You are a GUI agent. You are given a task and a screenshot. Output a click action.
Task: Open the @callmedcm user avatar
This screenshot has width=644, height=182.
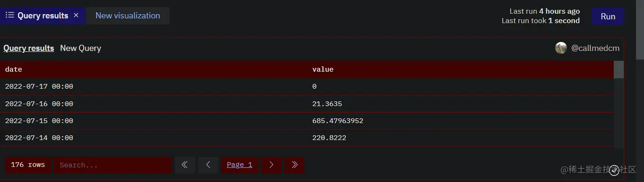(x=561, y=48)
